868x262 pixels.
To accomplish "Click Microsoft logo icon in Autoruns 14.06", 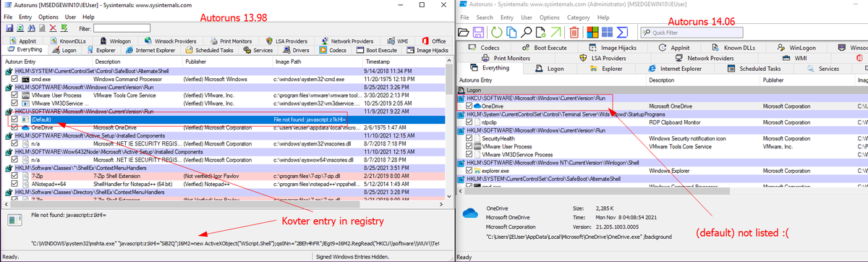I will point(592,32).
